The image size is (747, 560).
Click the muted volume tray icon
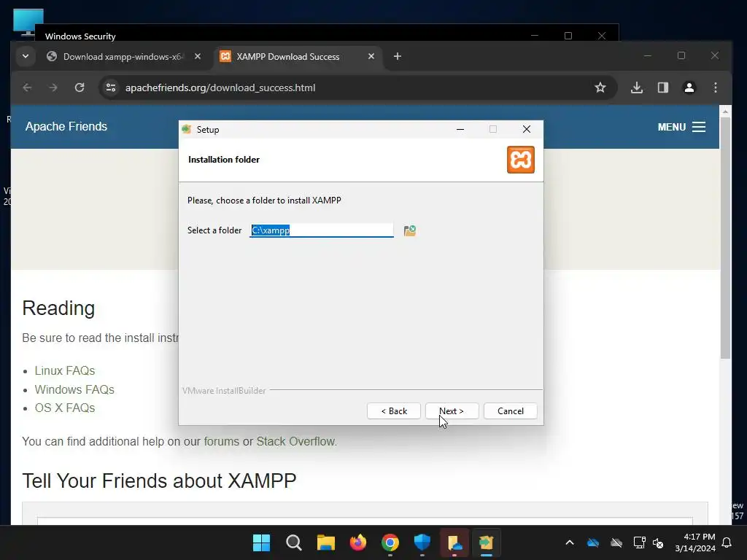[x=659, y=542]
